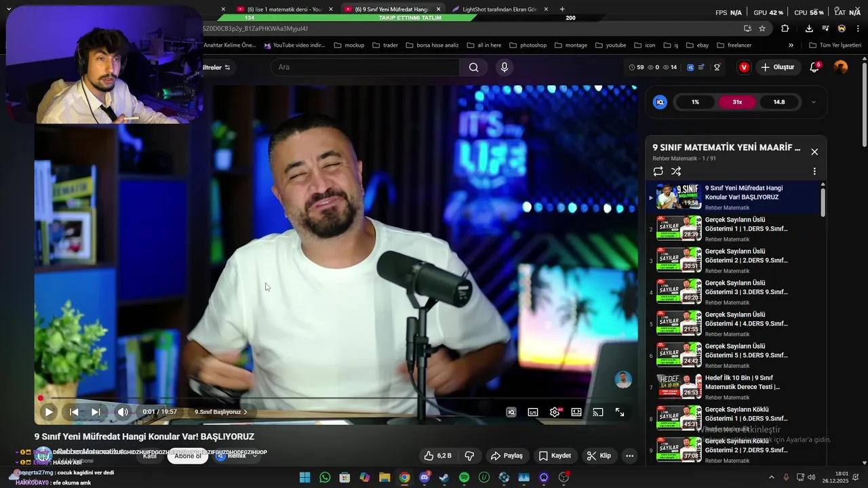
Task: Open 'Tüm Yer İşaretleri' bookmarks folder
Action: coord(835,45)
